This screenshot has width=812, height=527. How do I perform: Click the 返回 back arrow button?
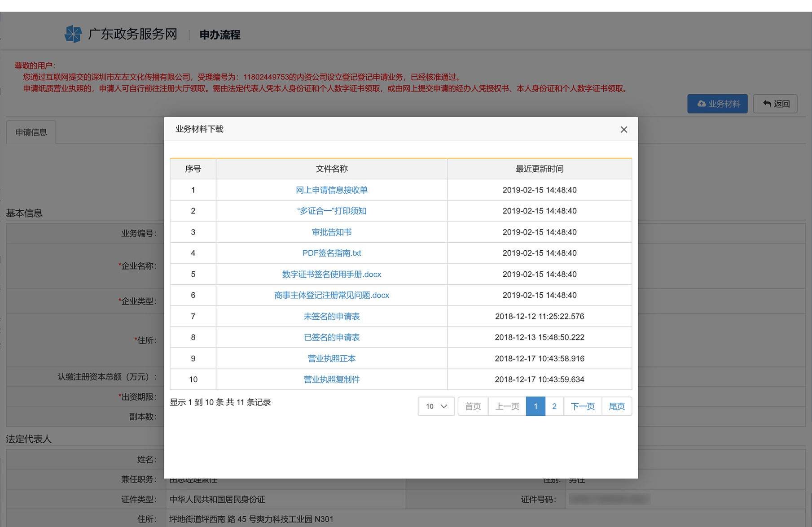coord(775,104)
